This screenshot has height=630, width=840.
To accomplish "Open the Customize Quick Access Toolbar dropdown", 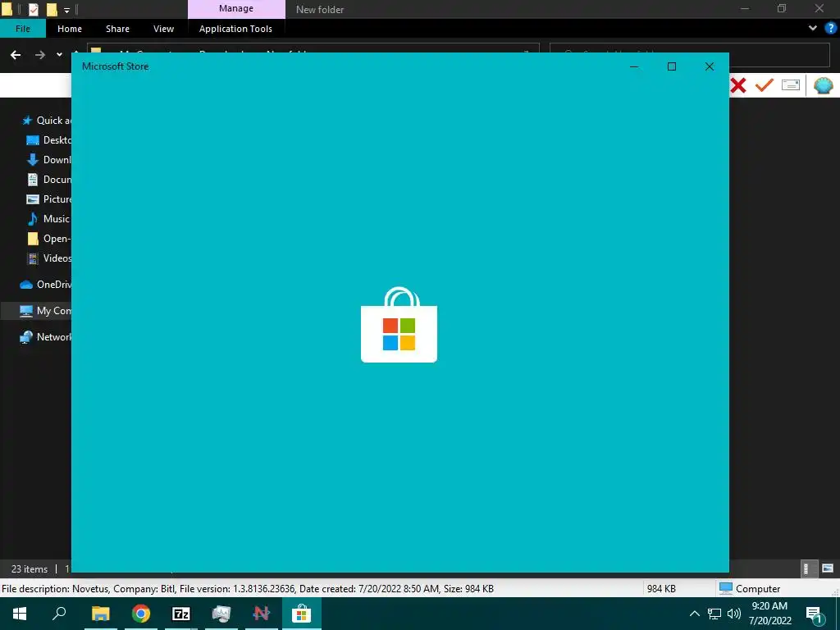I will pos(67,10).
